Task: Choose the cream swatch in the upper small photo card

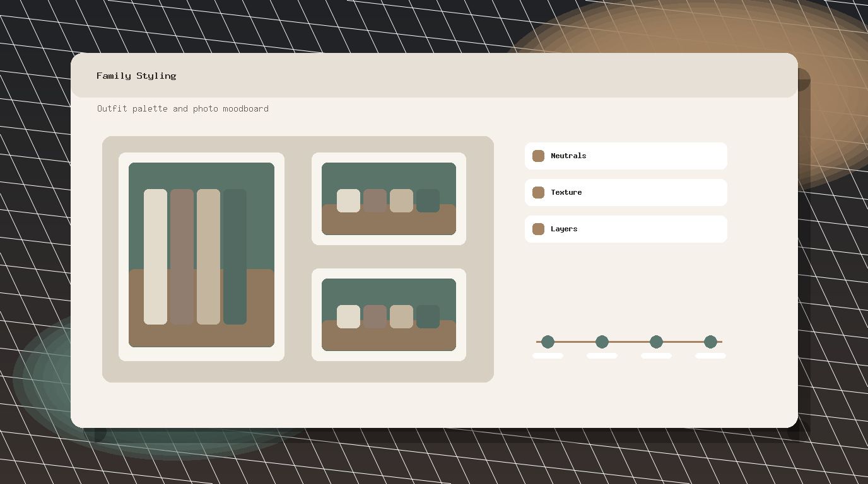Action: (348, 200)
